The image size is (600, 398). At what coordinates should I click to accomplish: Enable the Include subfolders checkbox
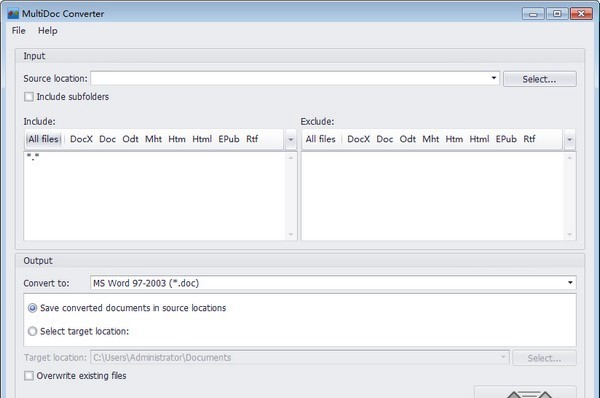click(x=29, y=97)
